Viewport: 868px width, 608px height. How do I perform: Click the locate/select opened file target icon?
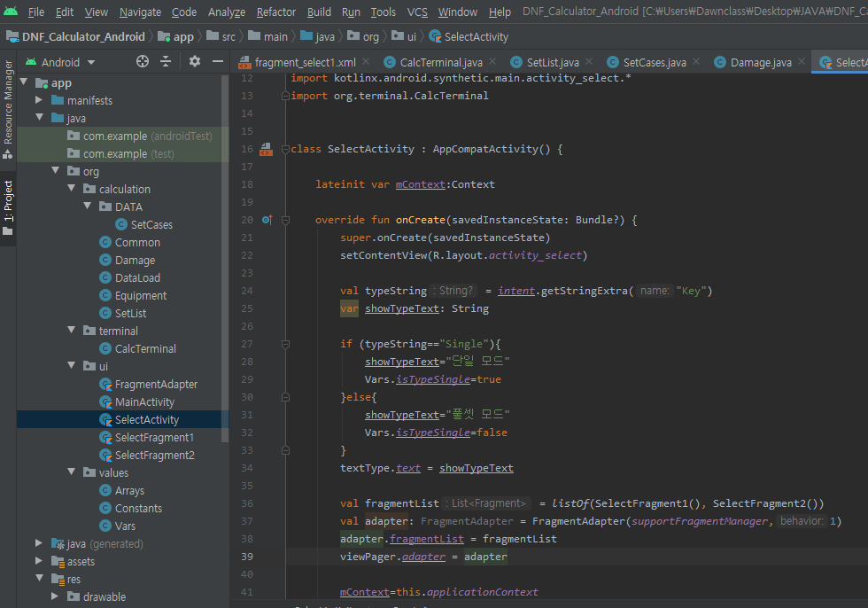(x=143, y=61)
